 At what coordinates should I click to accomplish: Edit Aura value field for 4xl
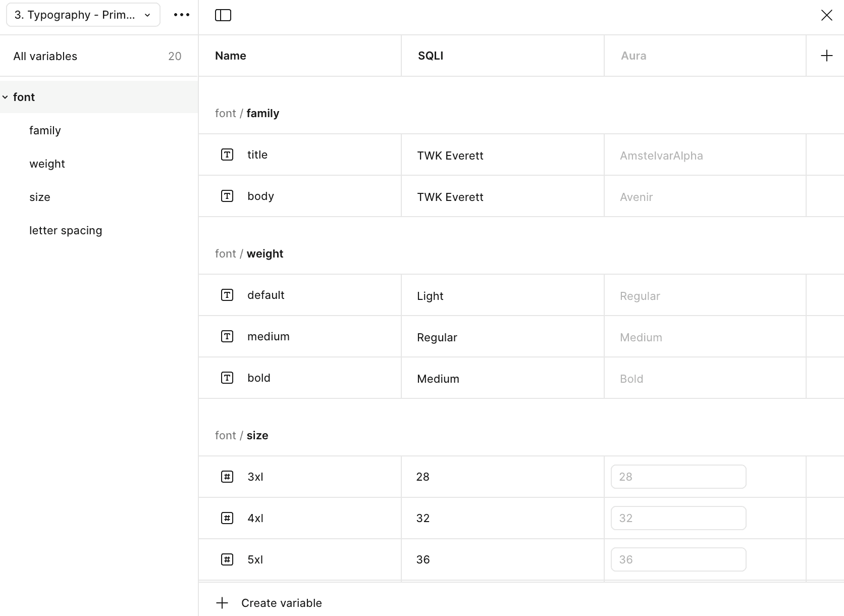click(678, 518)
